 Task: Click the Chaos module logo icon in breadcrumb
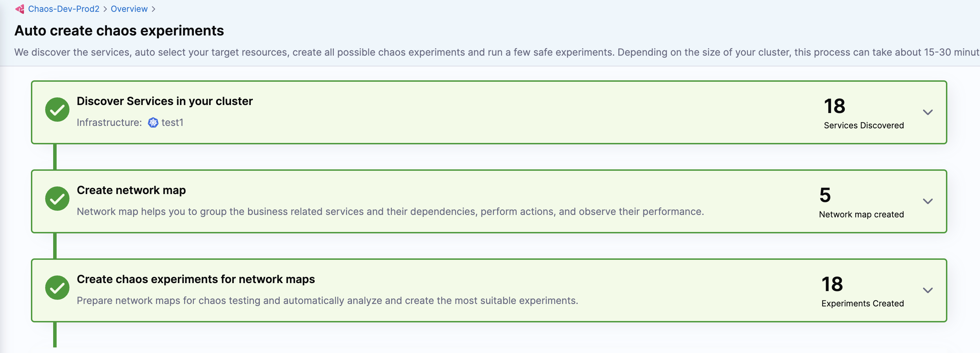(20, 9)
